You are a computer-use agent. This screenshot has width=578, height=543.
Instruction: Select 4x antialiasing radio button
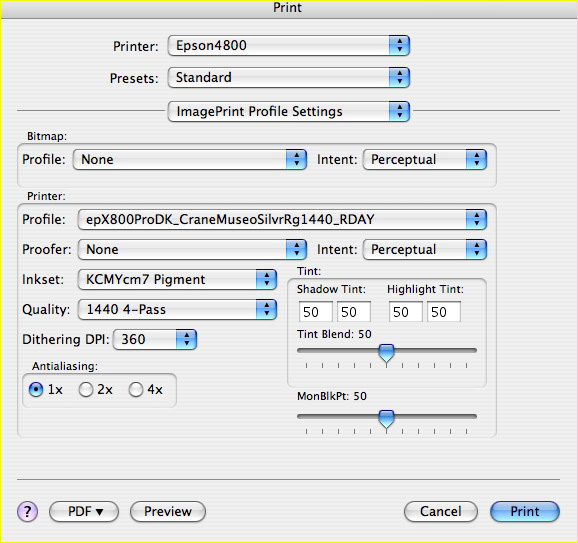pos(136,390)
